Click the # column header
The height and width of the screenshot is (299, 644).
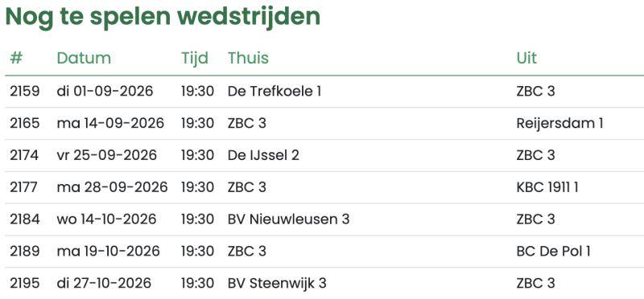pyautogui.click(x=16, y=58)
